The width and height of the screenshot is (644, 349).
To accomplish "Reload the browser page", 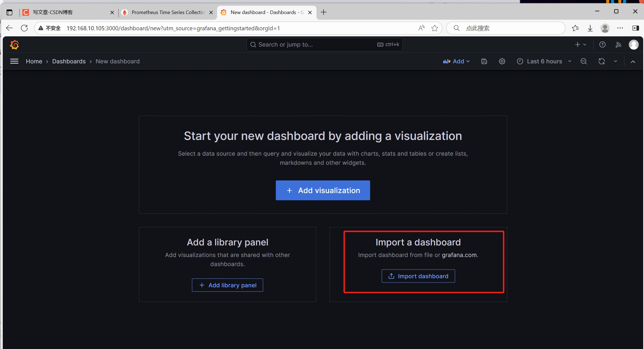I will tap(24, 28).
